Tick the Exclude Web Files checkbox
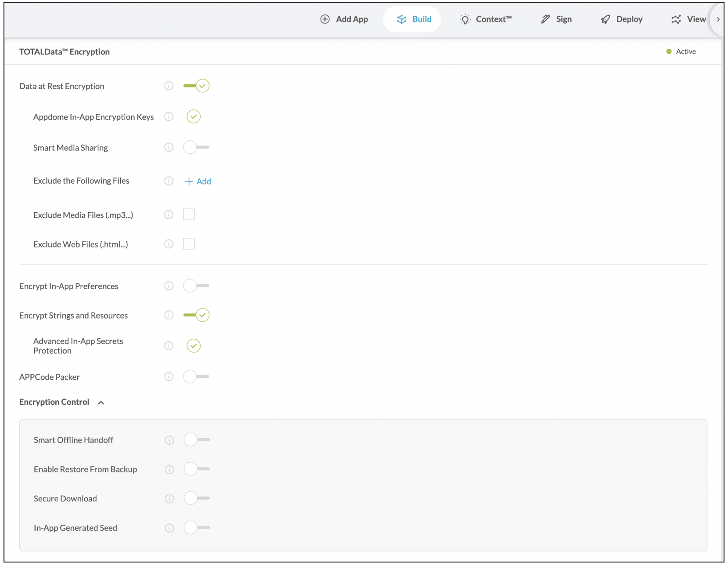 189,244
